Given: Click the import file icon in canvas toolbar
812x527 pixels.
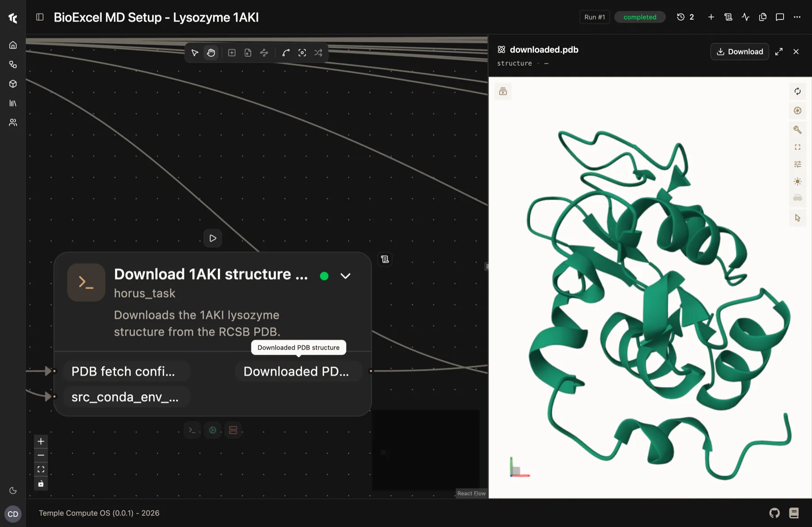Looking at the screenshot, I should coord(248,53).
